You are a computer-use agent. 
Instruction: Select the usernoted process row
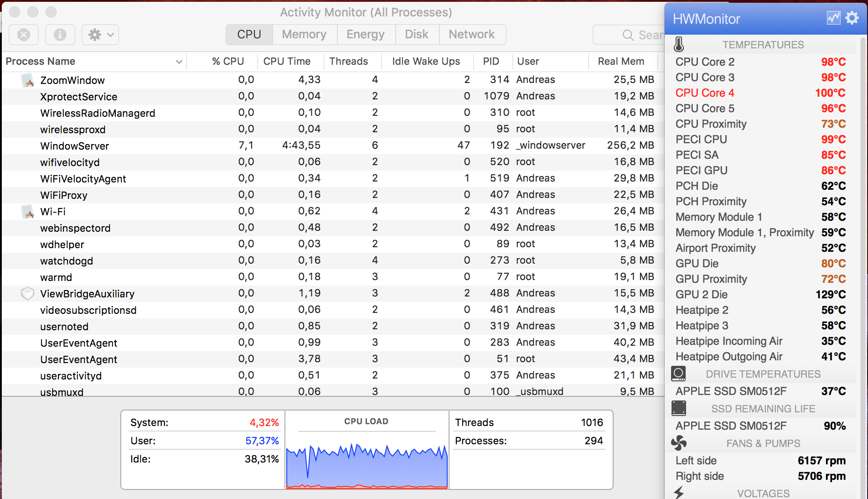coord(333,327)
